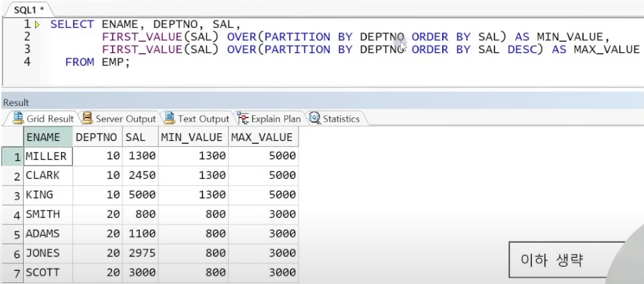The height and width of the screenshot is (284, 644).
Task: Show the Statistics tab
Action: [x=334, y=119]
